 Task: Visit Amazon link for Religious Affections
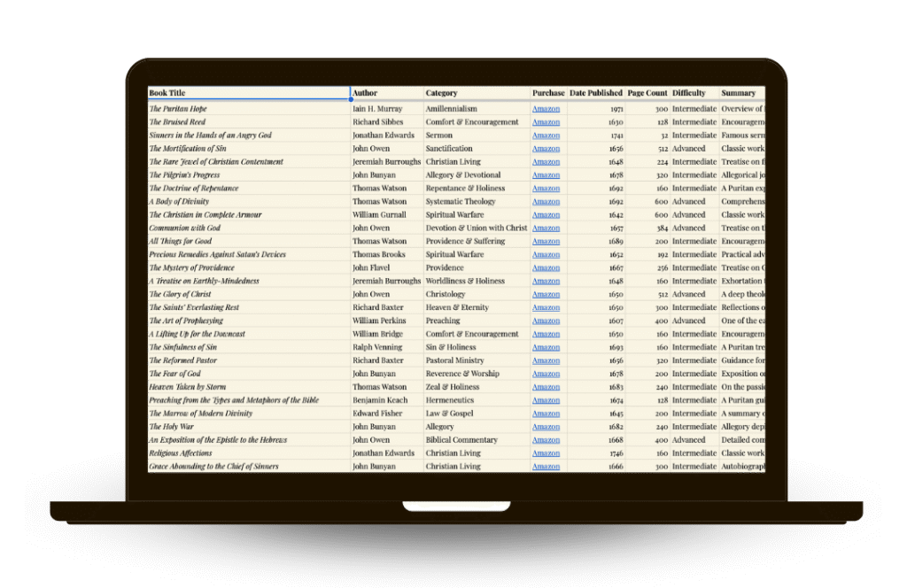point(546,453)
